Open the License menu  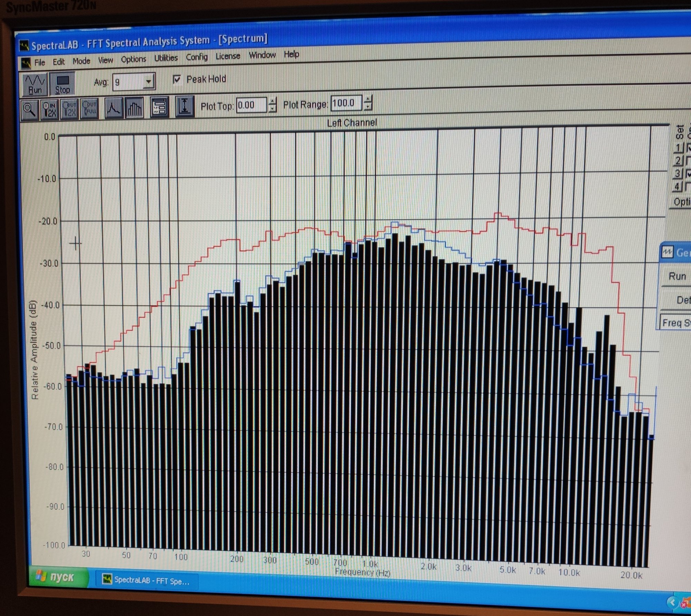pyautogui.click(x=228, y=56)
